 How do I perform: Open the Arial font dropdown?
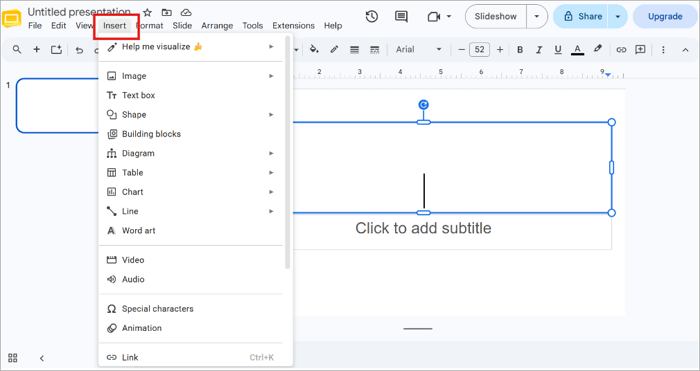pos(418,50)
